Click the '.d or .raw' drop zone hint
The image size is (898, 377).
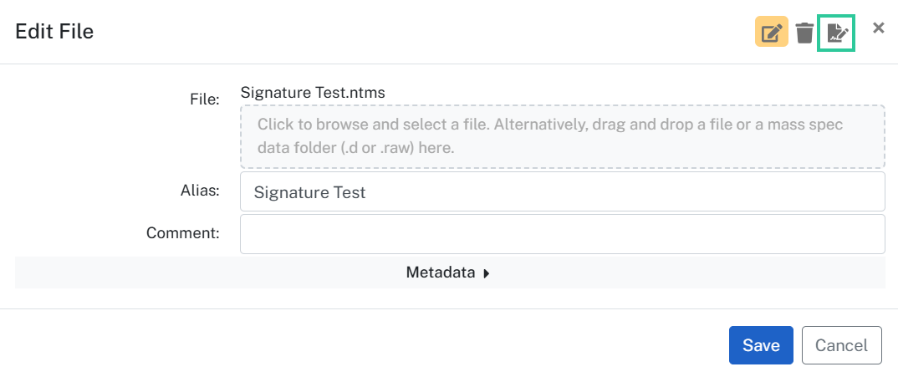tap(369, 148)
